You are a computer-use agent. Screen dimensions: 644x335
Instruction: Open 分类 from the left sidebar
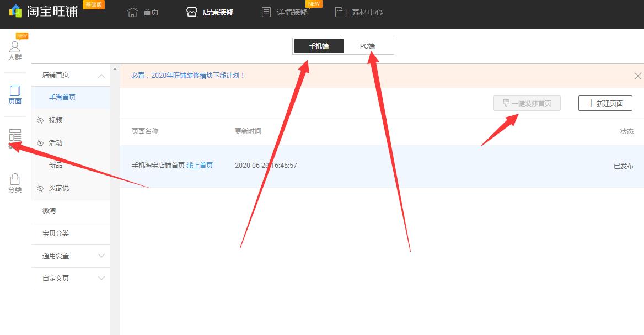pyautogui.click(x=14, y=184)
